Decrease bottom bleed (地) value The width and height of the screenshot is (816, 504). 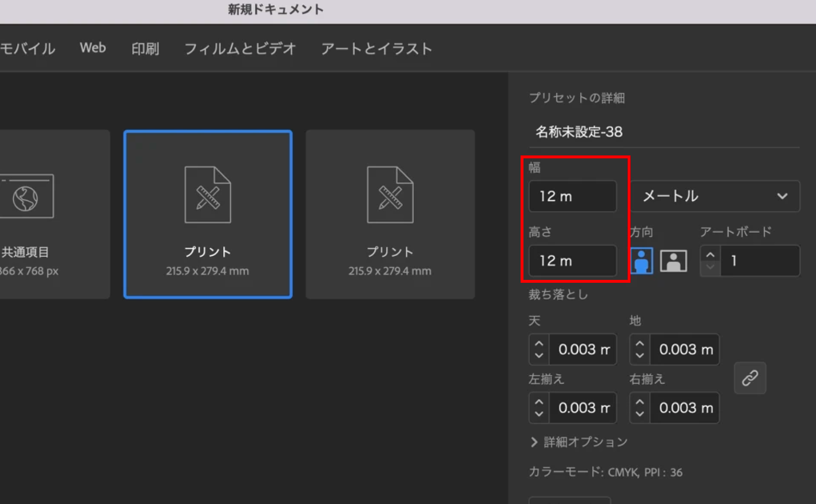(x=639, y=355)
